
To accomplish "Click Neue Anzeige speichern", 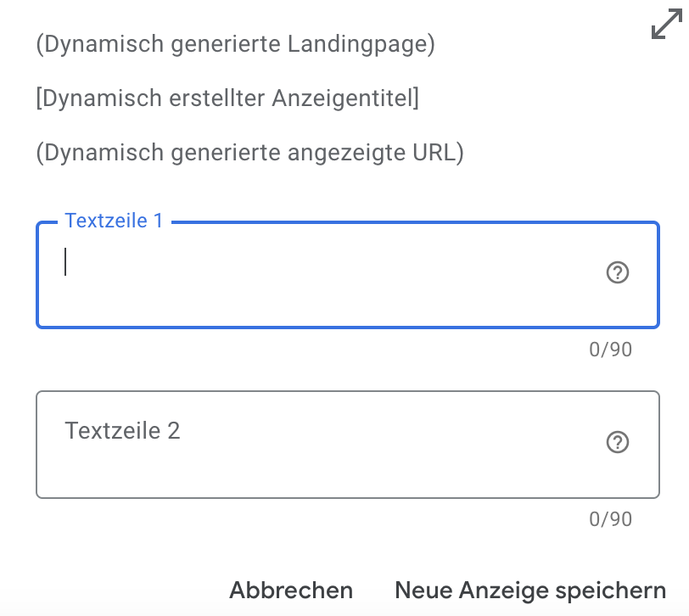I will click(x=530, y=590).
